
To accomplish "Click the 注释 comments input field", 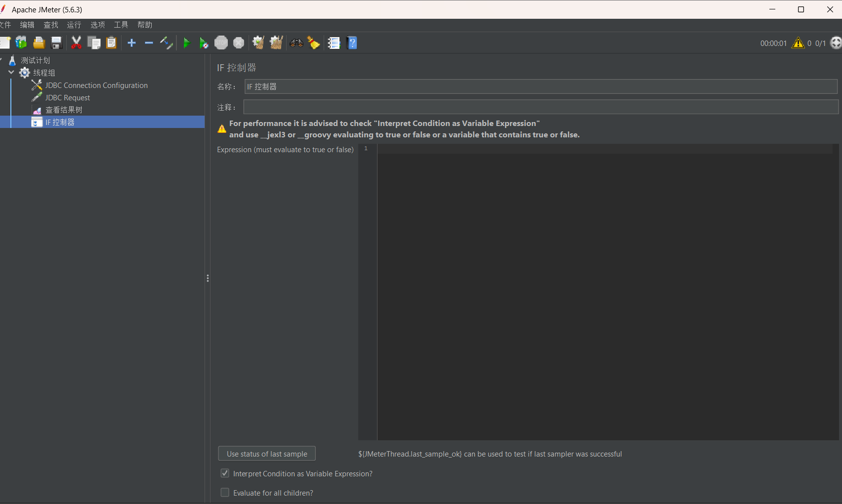I will (x=541, y=107).
